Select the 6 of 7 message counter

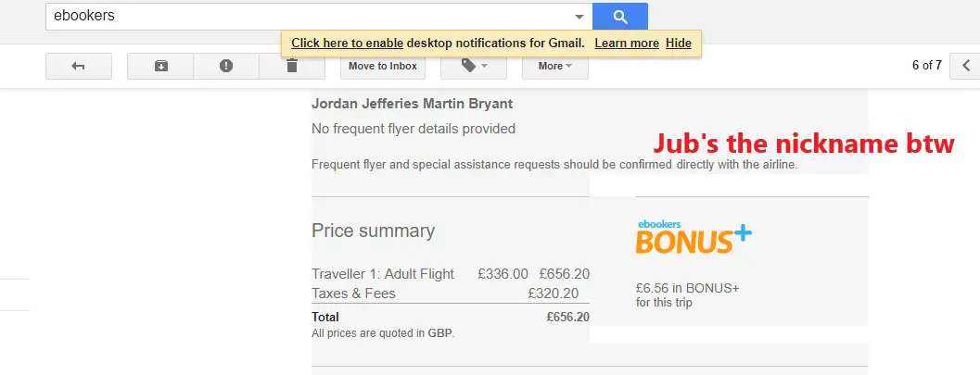pos(927,66)
